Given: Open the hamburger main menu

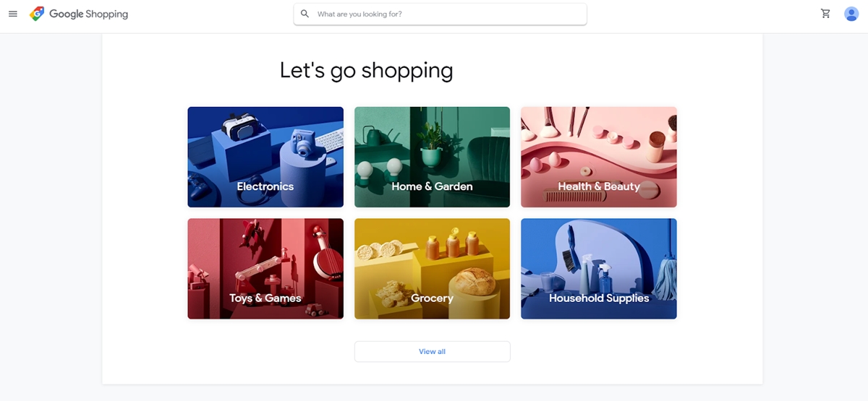Looking at the screenshot, I should 12,14.
